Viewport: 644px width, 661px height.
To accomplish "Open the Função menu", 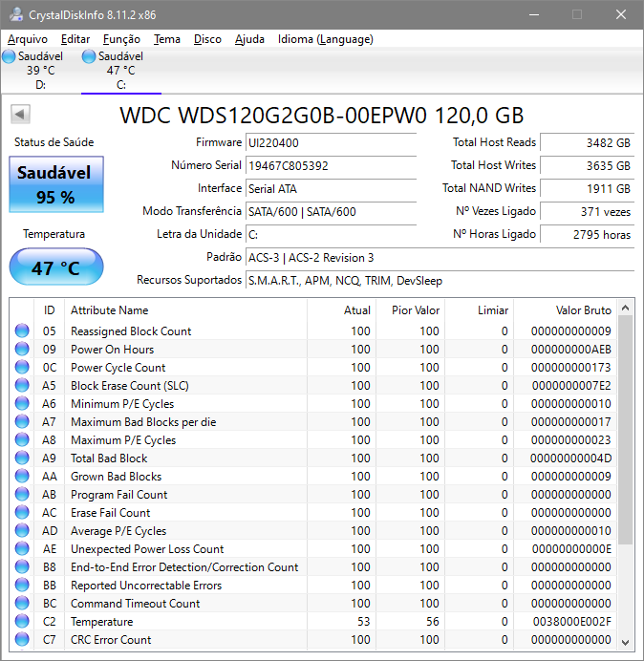I will (x=121, y=39).
